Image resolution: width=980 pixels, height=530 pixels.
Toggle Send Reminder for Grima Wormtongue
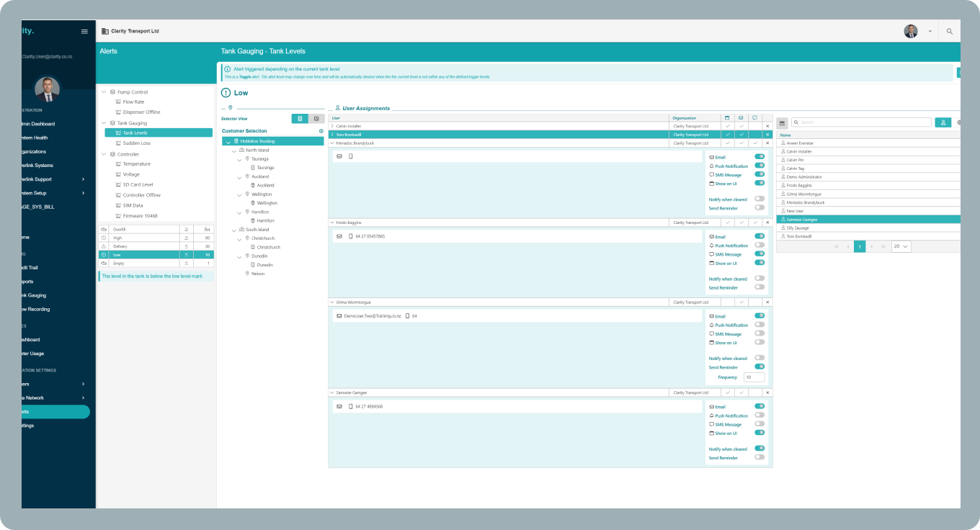pos(759,367)
